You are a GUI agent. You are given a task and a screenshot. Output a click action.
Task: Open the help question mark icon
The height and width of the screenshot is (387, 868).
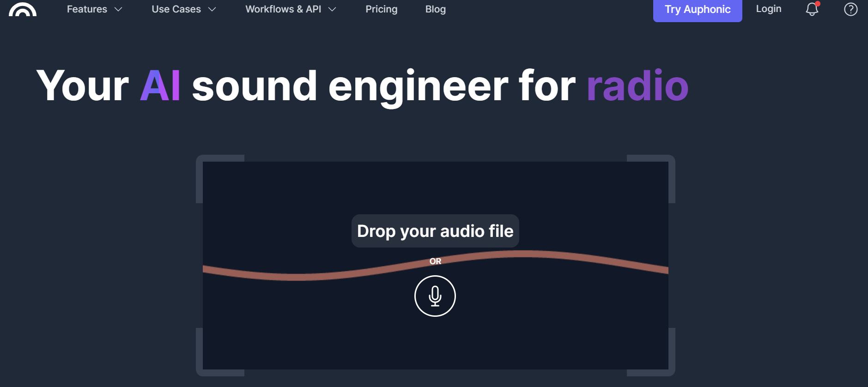[x=850, y=9]
